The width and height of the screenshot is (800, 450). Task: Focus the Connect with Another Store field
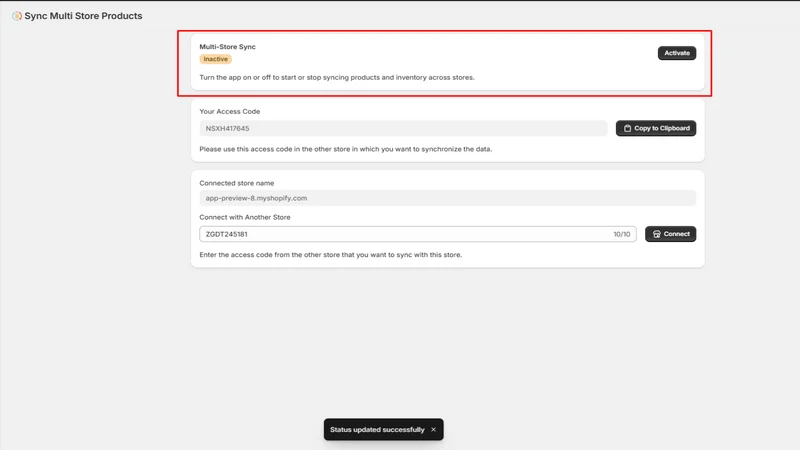click(417, 234)
